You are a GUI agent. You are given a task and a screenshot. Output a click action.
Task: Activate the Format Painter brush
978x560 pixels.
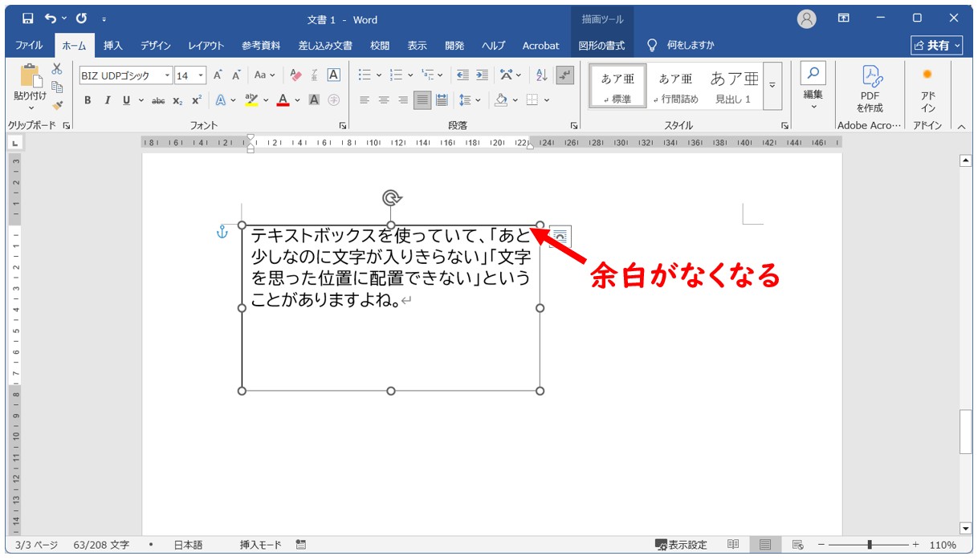click(x=57, y=104)
